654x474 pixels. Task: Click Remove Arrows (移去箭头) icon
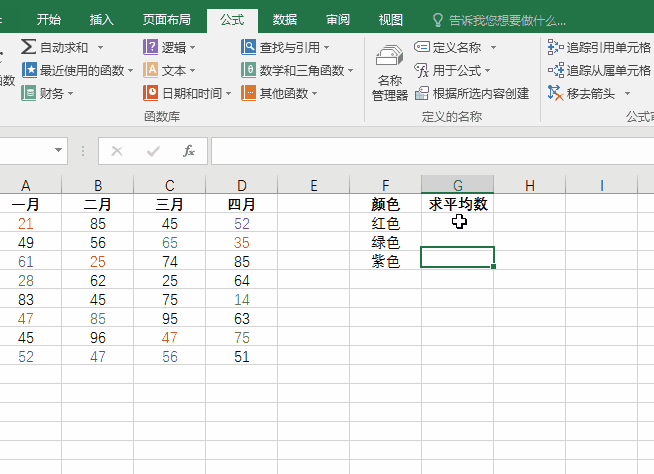point(556,93)
